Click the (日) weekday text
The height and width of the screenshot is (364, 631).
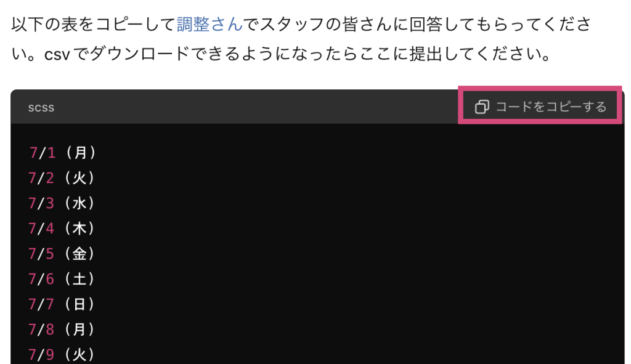pyautogui.click(x=79, y=304)
